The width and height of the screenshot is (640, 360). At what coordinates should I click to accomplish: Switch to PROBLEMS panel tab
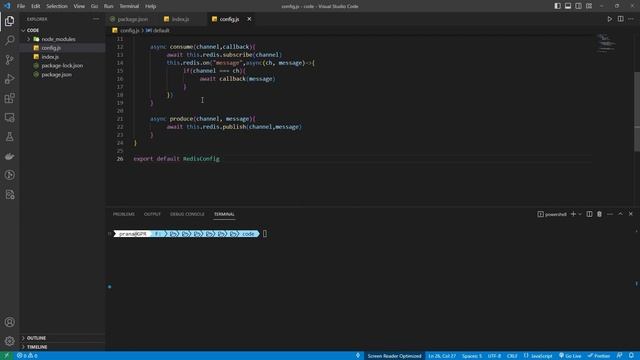(x=124, y=214)
